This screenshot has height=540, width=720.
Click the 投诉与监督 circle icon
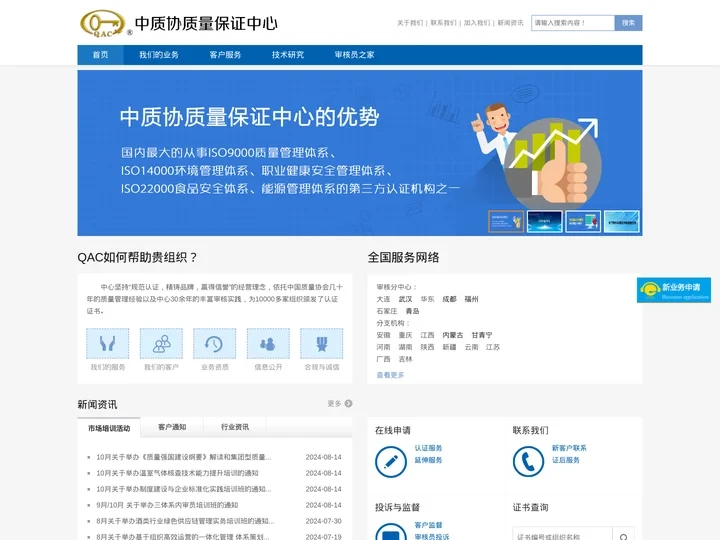[391, 532]
